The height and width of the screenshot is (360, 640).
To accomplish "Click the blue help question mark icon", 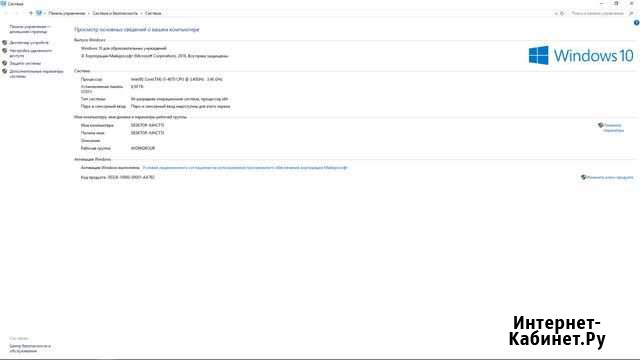I will (636, 23).
